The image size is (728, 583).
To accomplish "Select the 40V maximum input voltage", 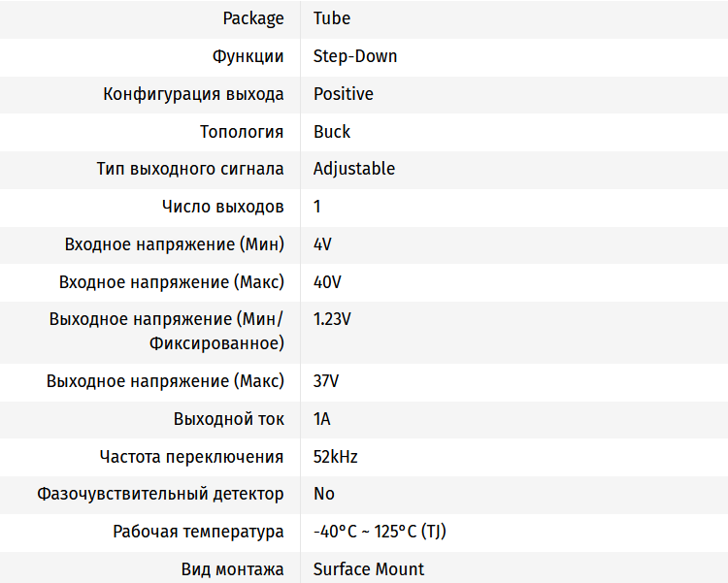I will pos(327,282).
